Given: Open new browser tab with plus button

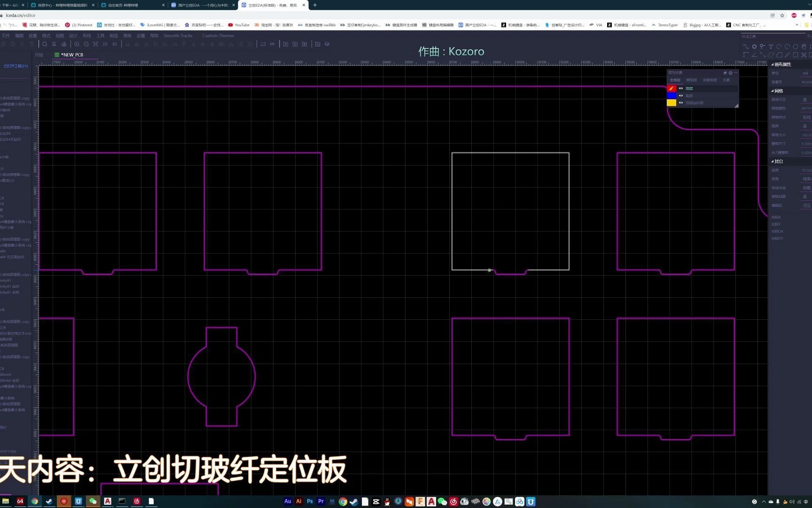Looking at the screenshot, I should coord(315,5).
